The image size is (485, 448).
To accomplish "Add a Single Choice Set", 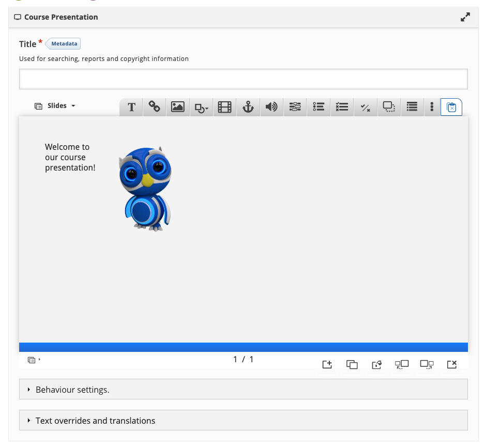I will [x=319, y=107].
